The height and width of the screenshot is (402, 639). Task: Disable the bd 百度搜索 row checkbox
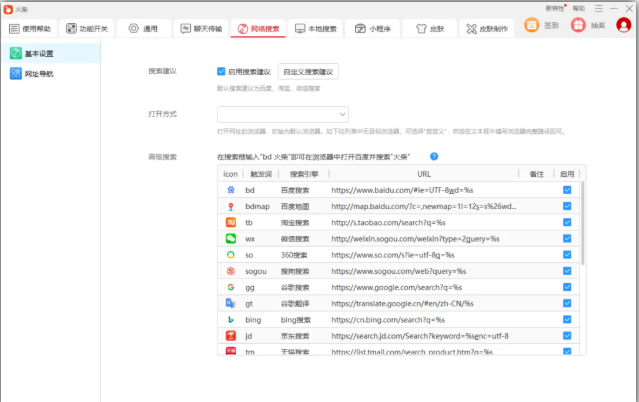tap(567, 190)
